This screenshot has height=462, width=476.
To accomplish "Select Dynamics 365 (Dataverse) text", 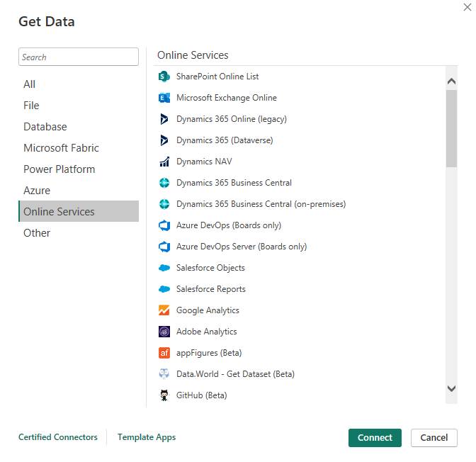I will [225, 140].
